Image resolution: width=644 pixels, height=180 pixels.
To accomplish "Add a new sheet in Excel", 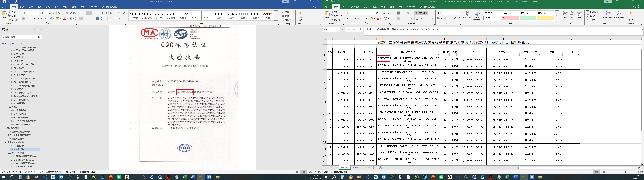I will (x=380, y=168).
